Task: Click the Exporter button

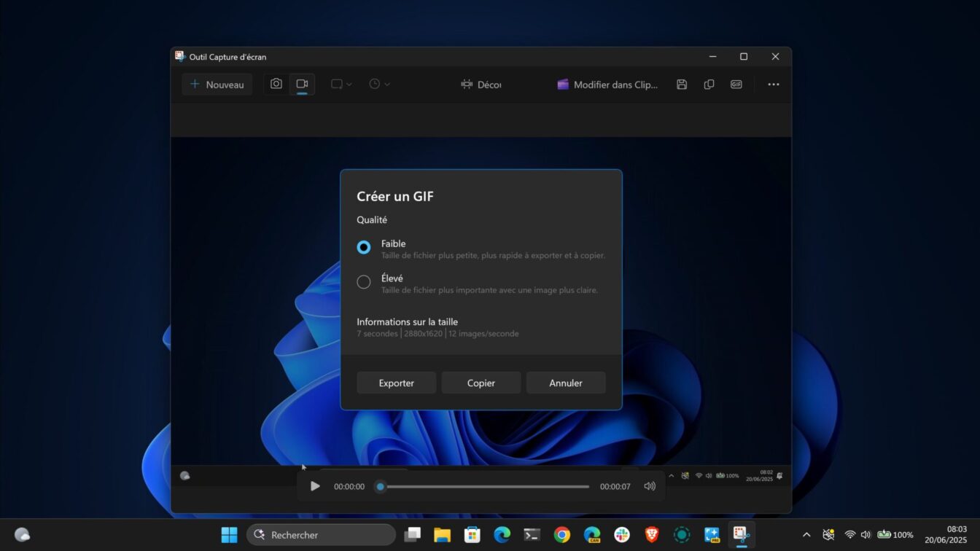Action: click(x=396, y=383)
